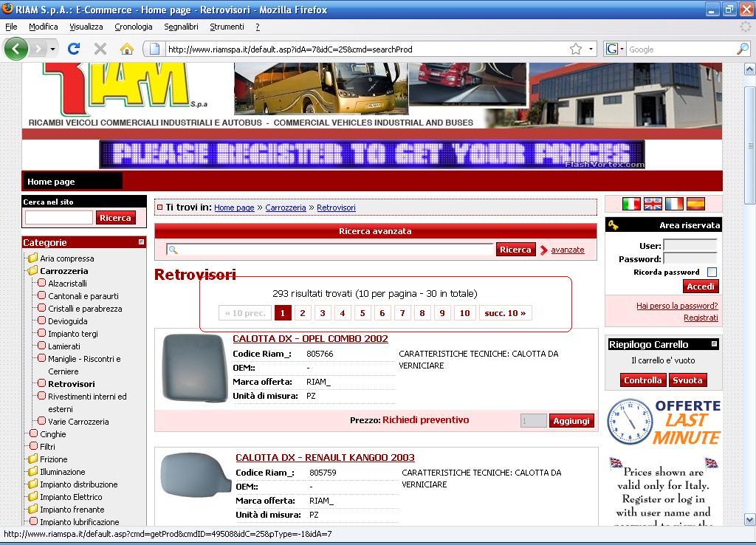Viewport: 756px width, 545px height.
Task: Click the Password input field
Action: 690,259
